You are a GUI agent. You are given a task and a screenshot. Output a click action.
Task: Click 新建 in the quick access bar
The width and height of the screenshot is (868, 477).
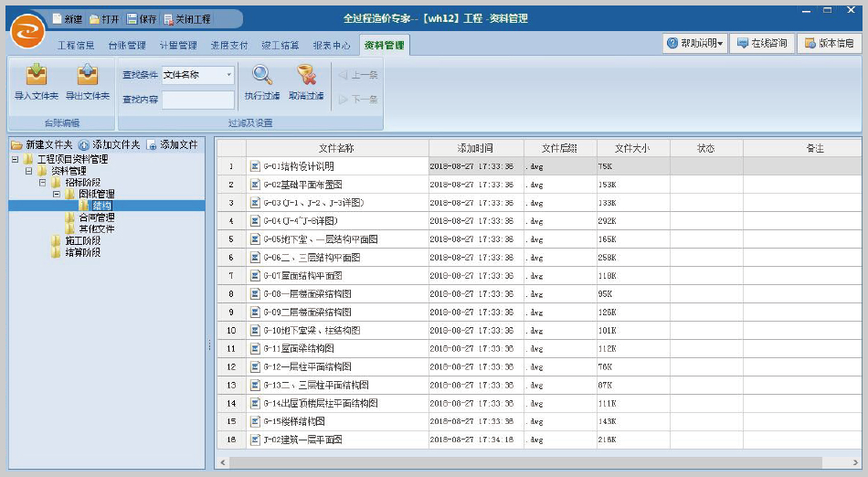point(67,18)
